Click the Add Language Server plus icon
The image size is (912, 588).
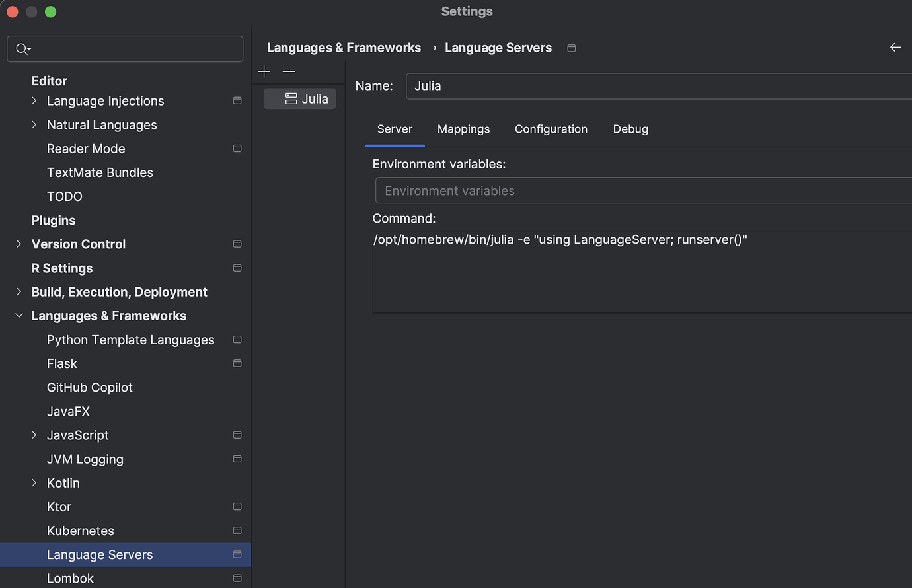[x=264, y=71]
